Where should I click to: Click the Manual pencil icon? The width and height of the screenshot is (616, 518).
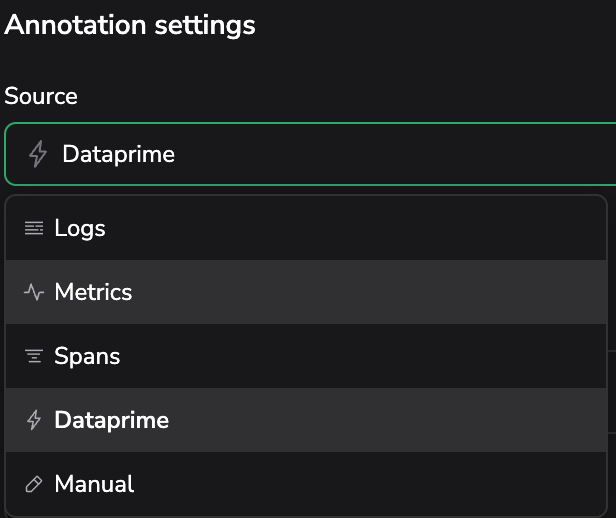[x=34, y=485]
